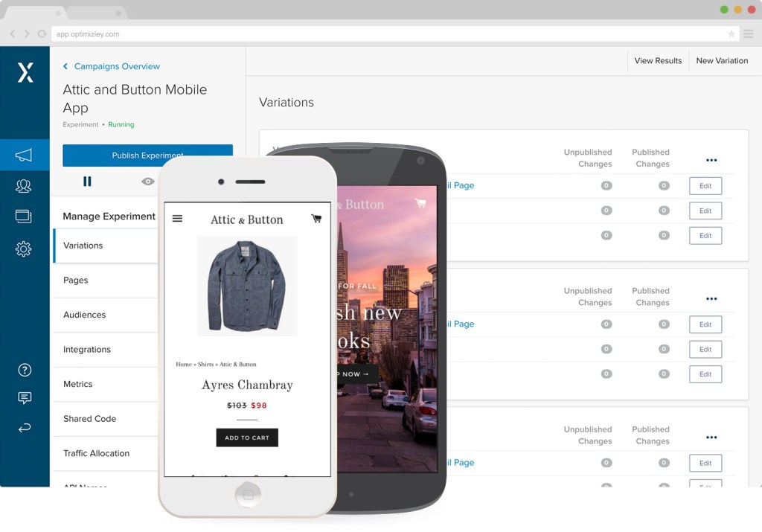762x532 pixels.
Task: Select Integrations in Manage Experiment menu
Action: 106,349
